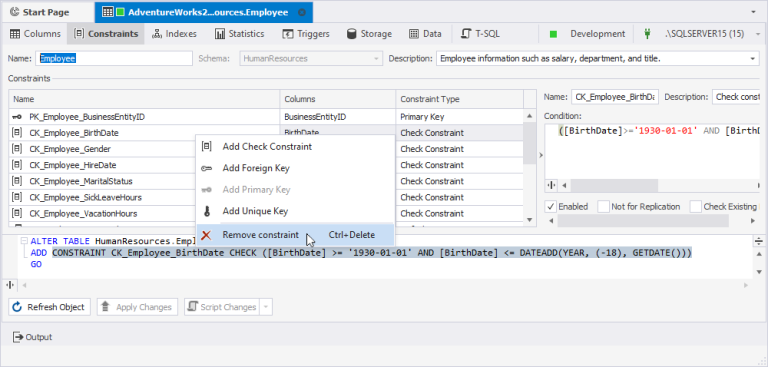
Task: Select Add Check Constraint menu item
Action: click(x=295, y=147)
